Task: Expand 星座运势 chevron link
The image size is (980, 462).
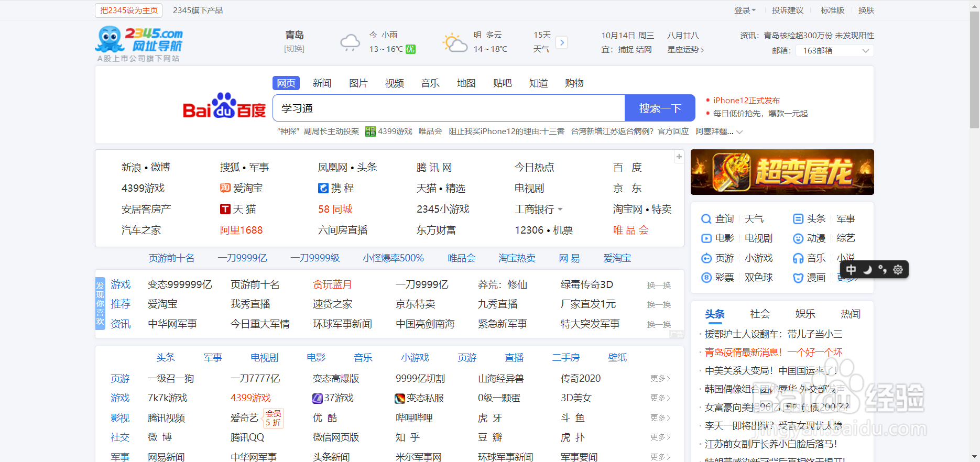Action: coord(685,50)
